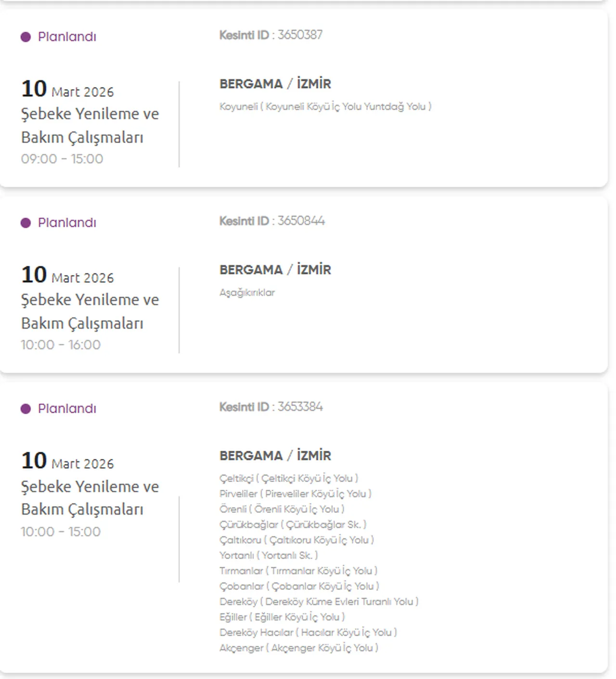Click the 09:00 - 15:00 time range

62,159
